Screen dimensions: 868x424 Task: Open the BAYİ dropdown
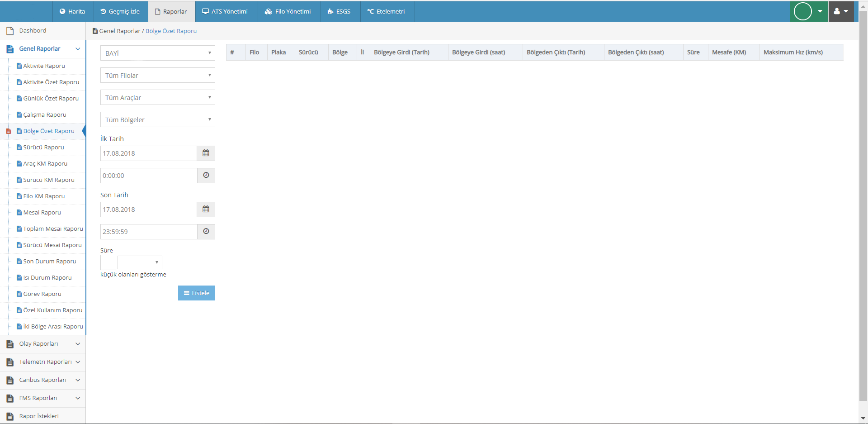click(x=158, y=53)
